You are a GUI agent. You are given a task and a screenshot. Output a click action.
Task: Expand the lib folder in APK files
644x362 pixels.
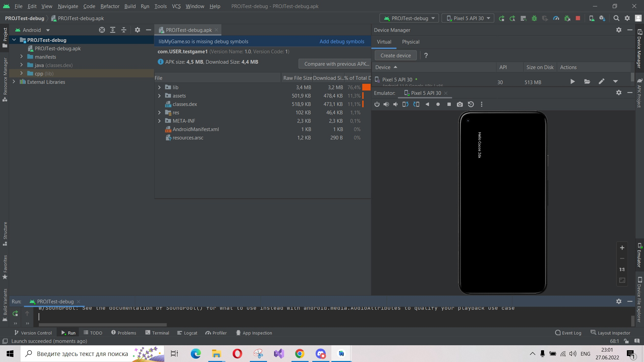[x=159, y=87]
